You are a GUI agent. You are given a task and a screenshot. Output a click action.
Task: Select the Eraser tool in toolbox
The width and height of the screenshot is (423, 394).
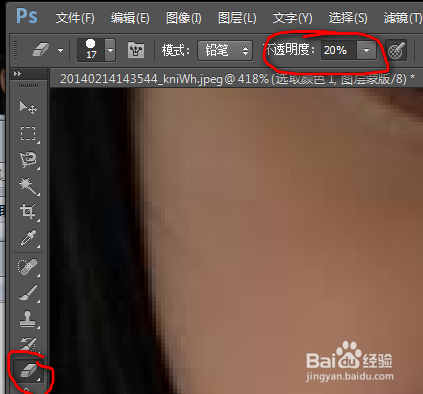coord(29,370)
